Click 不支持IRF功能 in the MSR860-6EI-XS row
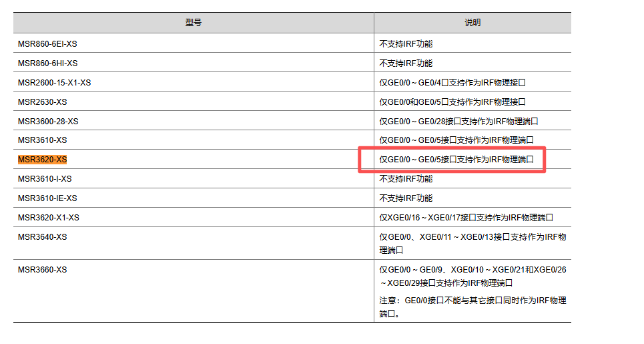Image resolution: width=644 pixels, height=344 pixels. pos(406,43)
